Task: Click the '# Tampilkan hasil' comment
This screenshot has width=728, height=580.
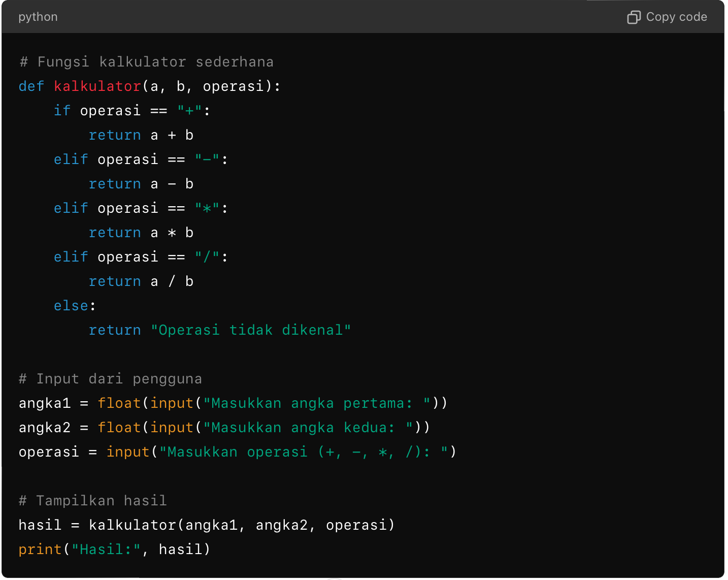Action: (x=93, y=501)
